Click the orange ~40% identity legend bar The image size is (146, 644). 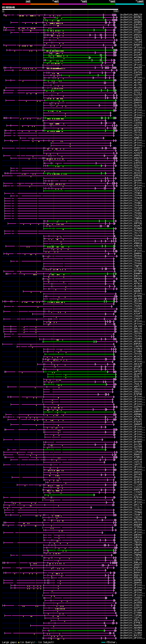pos(45,4)
